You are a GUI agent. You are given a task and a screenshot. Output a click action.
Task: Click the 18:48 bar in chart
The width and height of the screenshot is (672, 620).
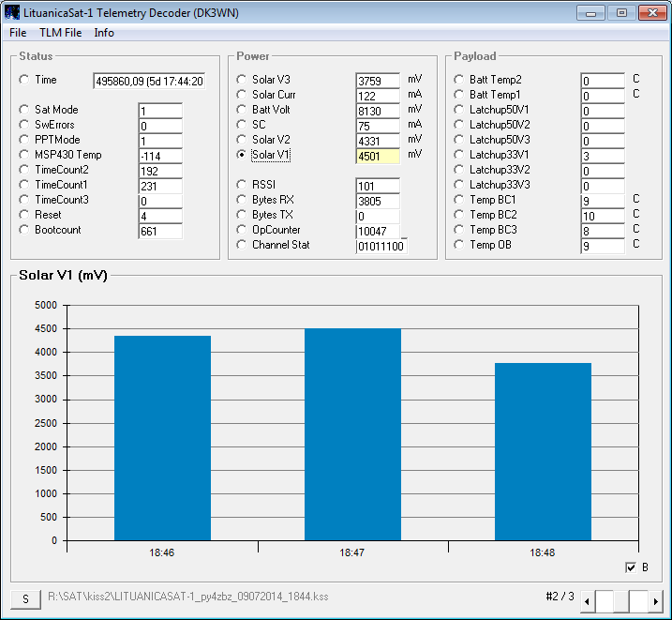coord(543,451)
